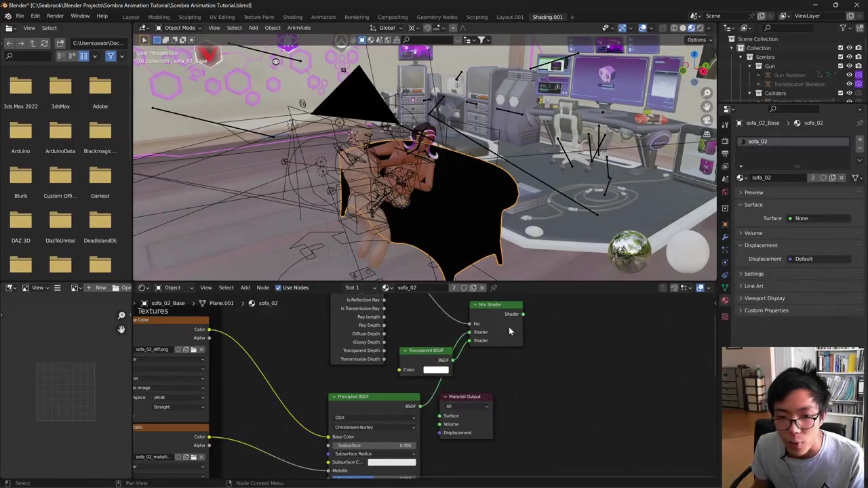This screenshot has width=868, height=488.
Task: Uncheck the Gun collection exclude checkbox
Action: pyautogui.click(x=840, y=66)
